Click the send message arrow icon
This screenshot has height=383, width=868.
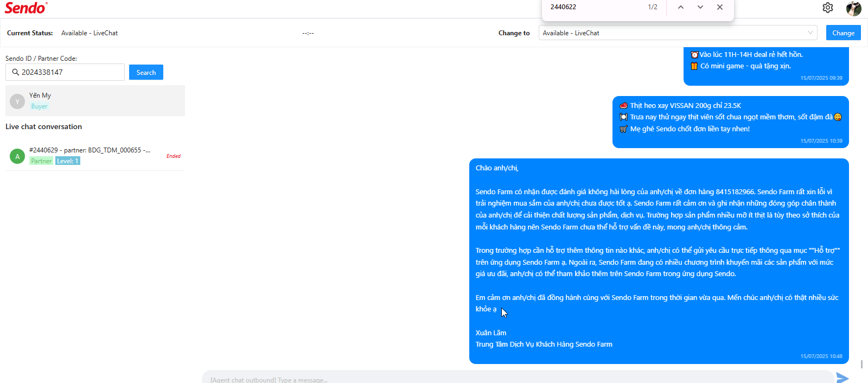click(843, 378)
